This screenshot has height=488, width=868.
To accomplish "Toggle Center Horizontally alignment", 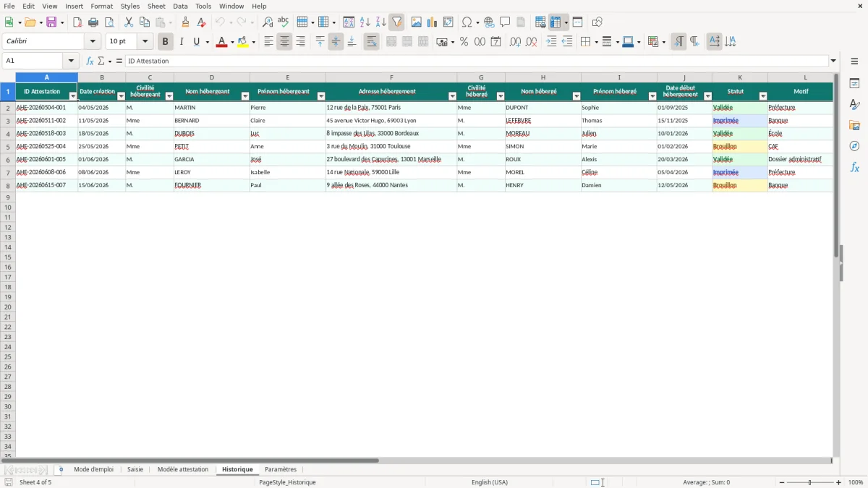I will pyautogui.click(x=284, y=42).
